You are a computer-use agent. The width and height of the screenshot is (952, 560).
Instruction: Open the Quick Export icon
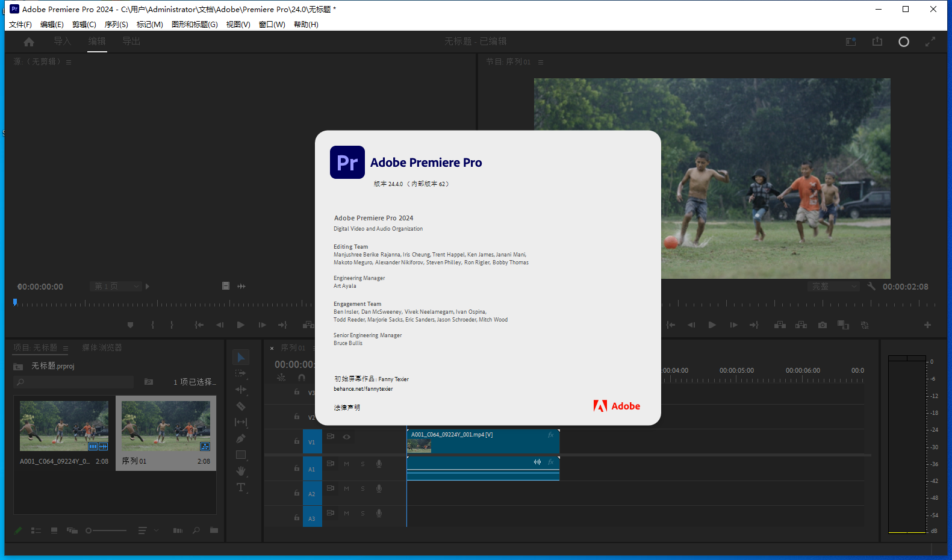click(x=877, y=42)
